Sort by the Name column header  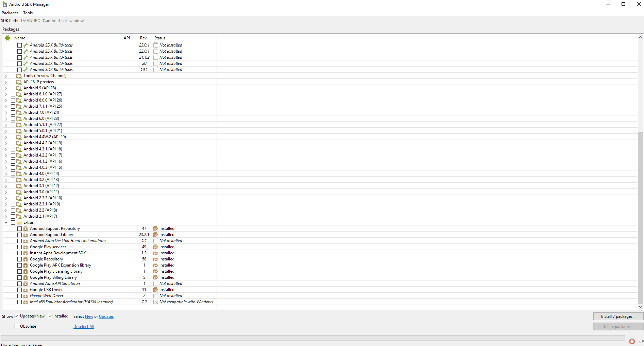[61, 38]
